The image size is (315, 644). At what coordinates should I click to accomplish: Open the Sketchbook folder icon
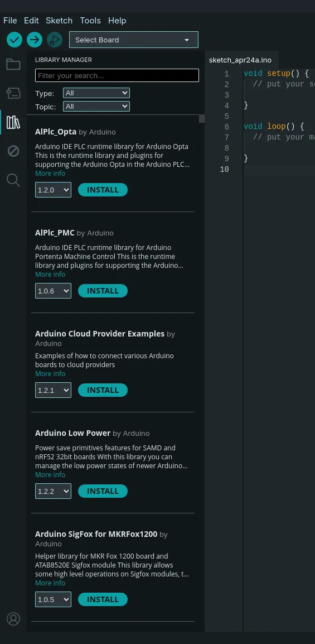(13, 64)
